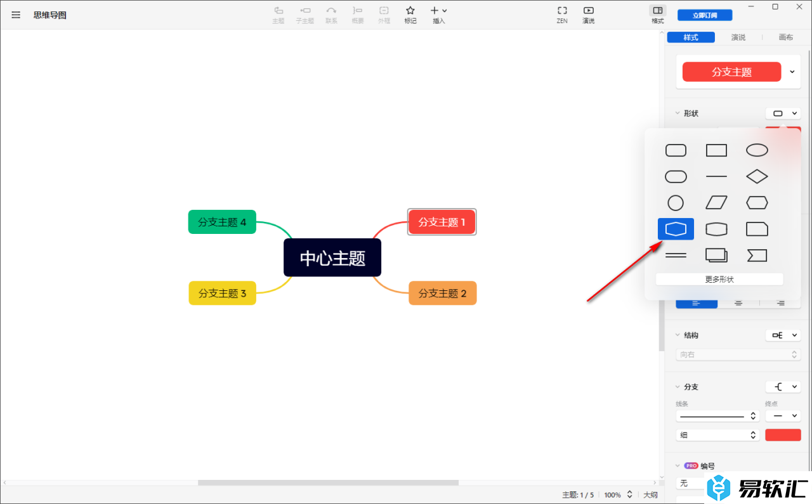Image resolution: width=812 pixels, height=504 pixels.
Task: Click the 100% zoom value
Action: (612, 494)
